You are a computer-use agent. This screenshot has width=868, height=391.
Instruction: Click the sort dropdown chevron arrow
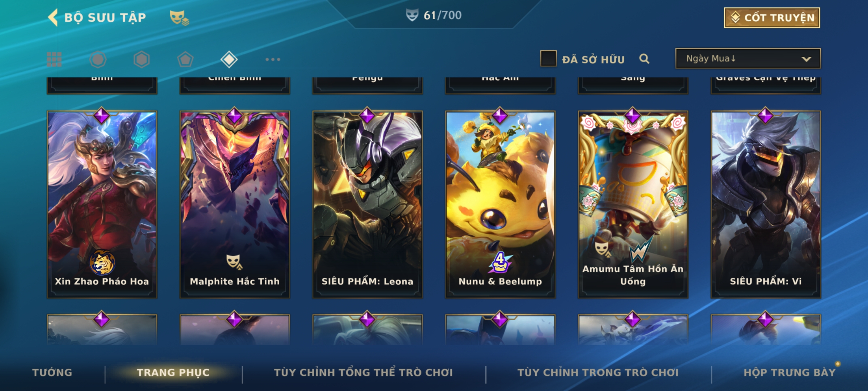pyautogui.click(x=806, y=59)
